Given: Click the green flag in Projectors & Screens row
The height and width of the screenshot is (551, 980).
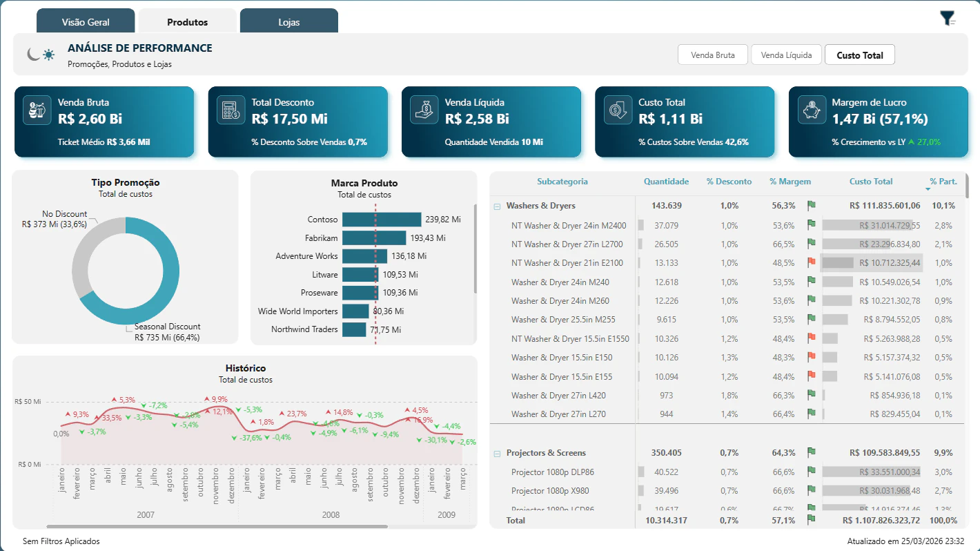Looking at the screenshot, I should click(x=812, y=452).
